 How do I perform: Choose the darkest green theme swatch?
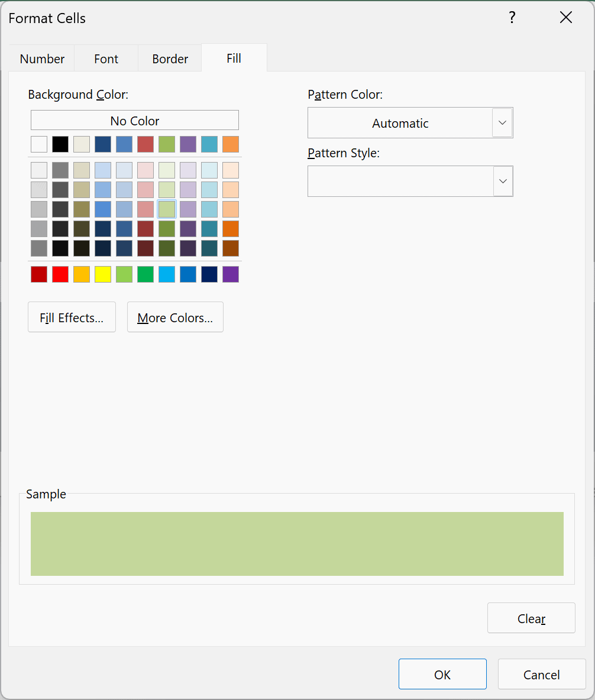coord(167,248)
